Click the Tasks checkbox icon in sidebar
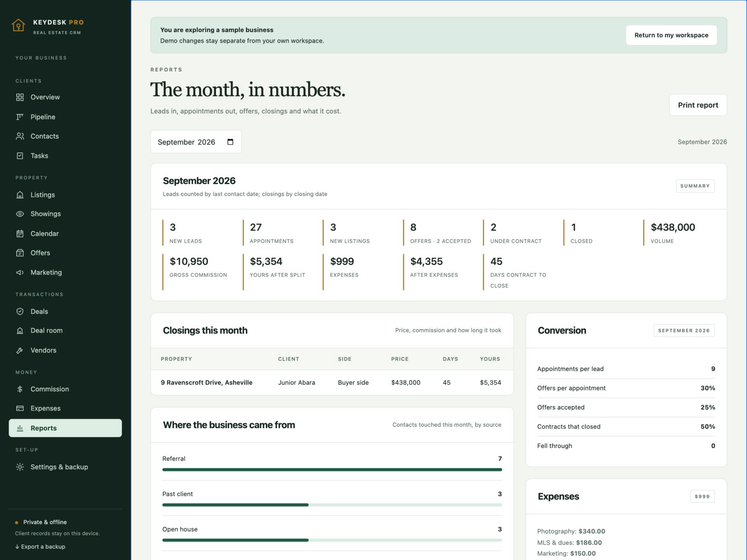 pyautogui.click(x=20, y=156)
